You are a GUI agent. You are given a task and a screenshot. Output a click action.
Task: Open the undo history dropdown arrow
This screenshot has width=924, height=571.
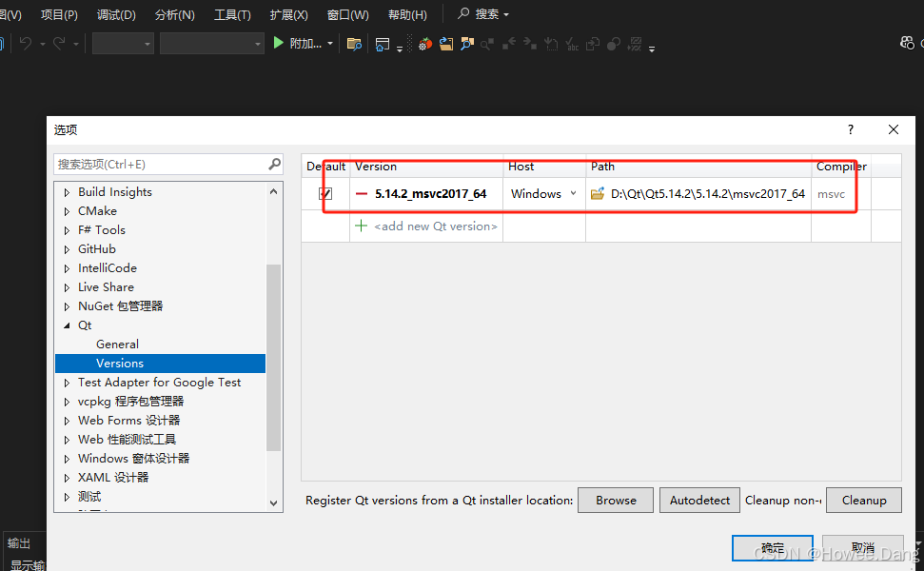pyautogui.click(x=43, y=44)
